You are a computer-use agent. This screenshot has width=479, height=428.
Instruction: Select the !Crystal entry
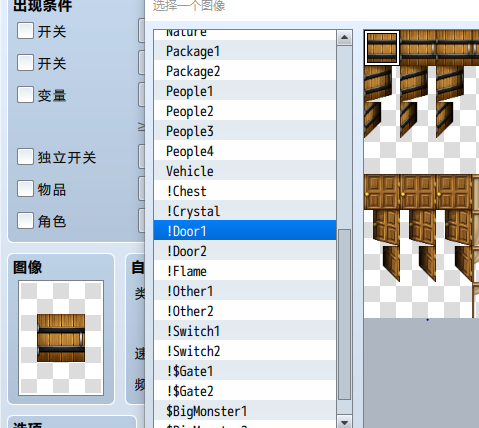(x=245, y=210)
